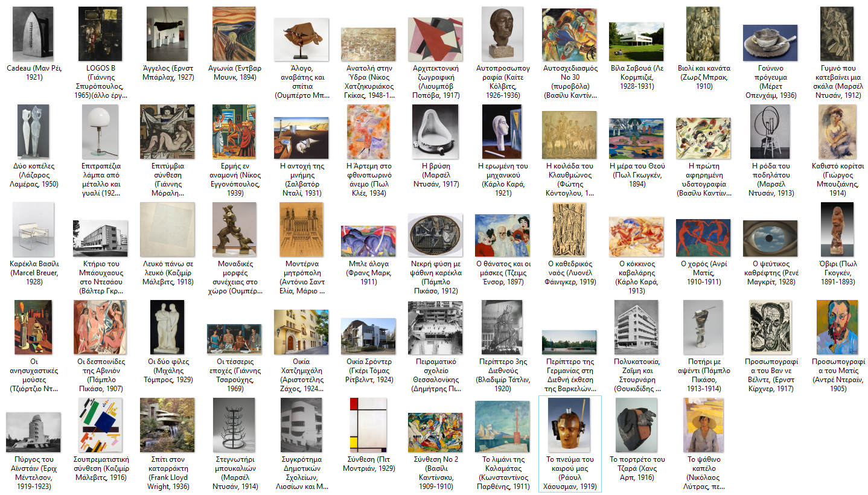Select Οι δεσποινίδες της Αβινιόν thumbnail
868x495 pixels.
tap(100, 326)
